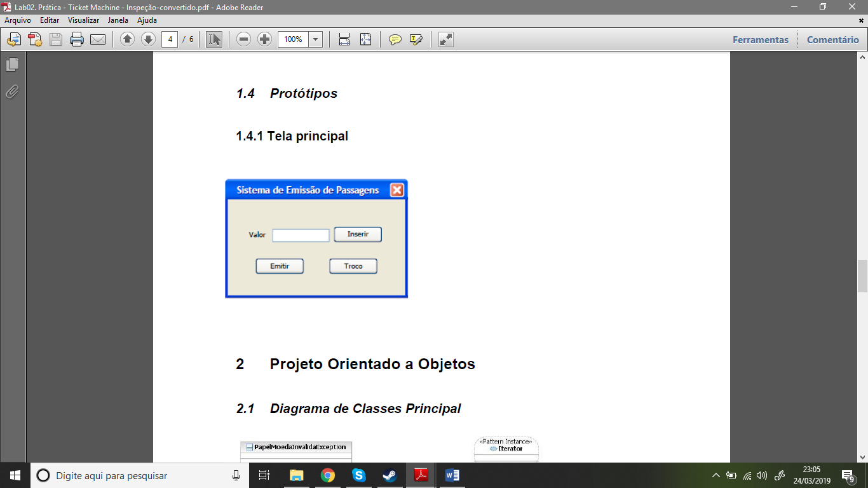Image resolution: width=868 pixels, height=488 pixels.
Task: Open the Editar menu
Action: (50, 20)
